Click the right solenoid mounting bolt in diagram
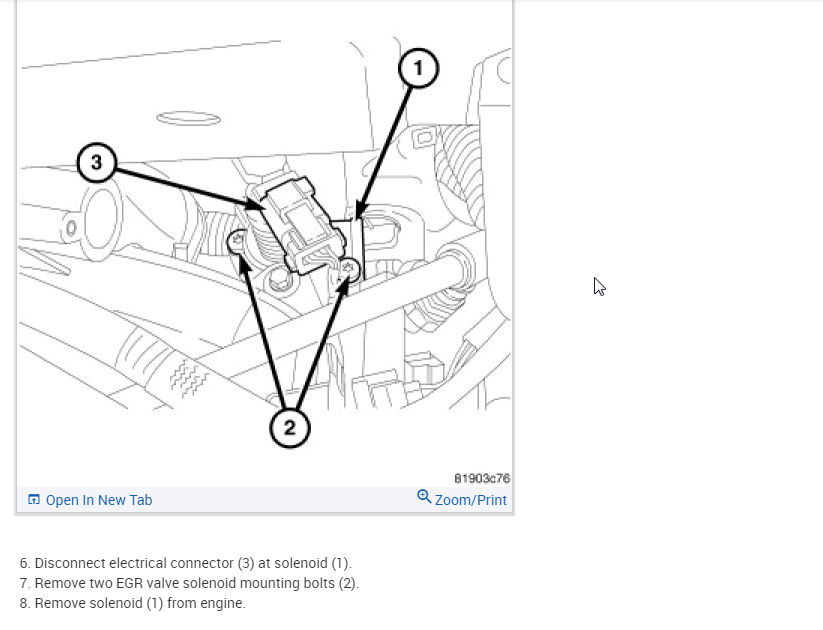The width and height of the screenshot is (823, 630). coord(349,269)
